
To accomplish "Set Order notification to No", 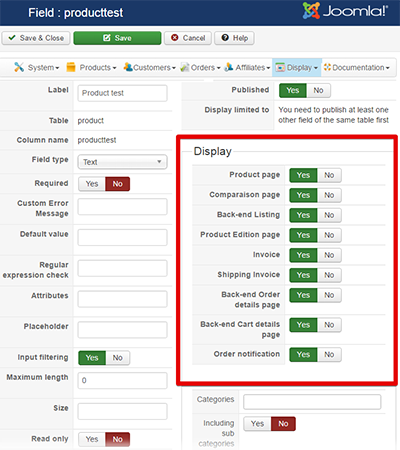I will (329, 354).
